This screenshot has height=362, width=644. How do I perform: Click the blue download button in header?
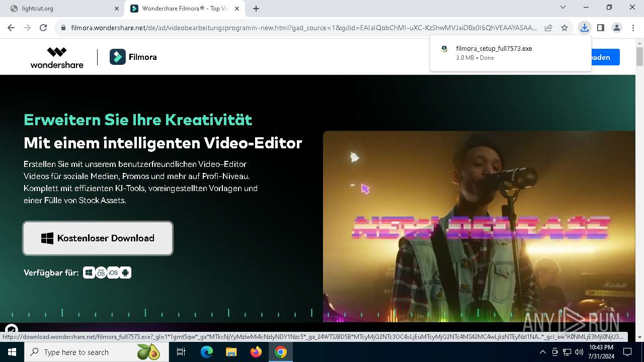[x=605, y=57]
